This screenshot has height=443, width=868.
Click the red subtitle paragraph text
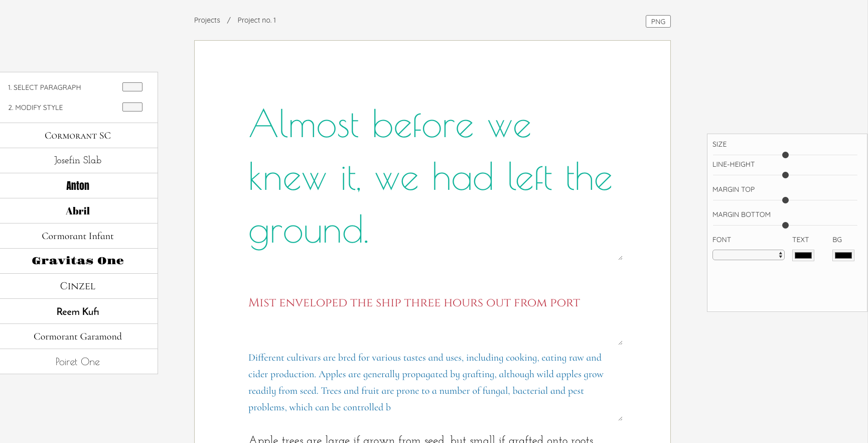(x=414, y=303)
